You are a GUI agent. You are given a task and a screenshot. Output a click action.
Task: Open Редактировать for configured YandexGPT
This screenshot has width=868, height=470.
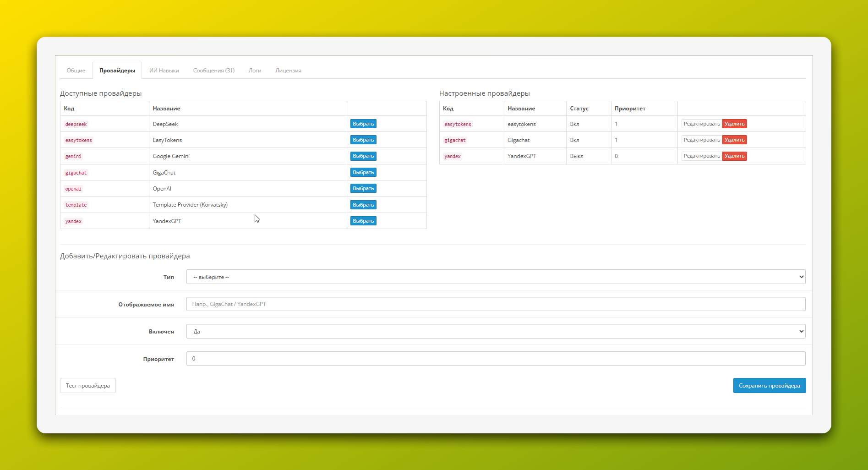pos(701,156)
